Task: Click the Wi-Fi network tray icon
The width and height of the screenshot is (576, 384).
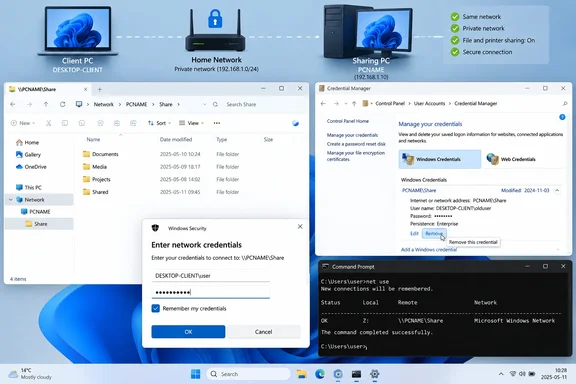Action: click(513, 374)
